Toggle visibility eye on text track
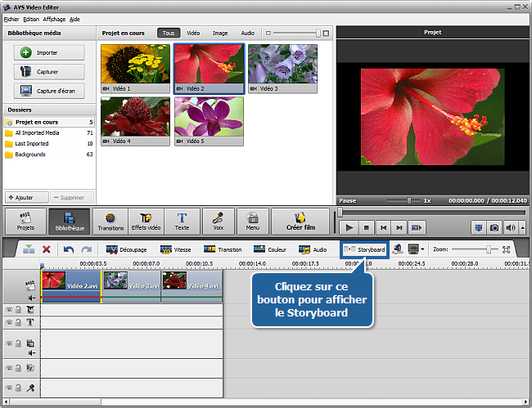The height and width of the screenshot is (408, 532). tap(9, 322)
